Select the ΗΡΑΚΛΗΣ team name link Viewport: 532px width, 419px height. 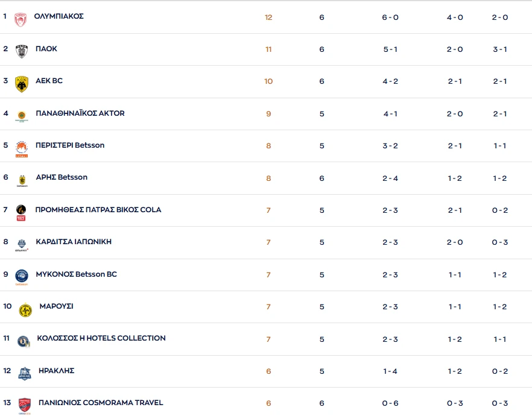56,371
